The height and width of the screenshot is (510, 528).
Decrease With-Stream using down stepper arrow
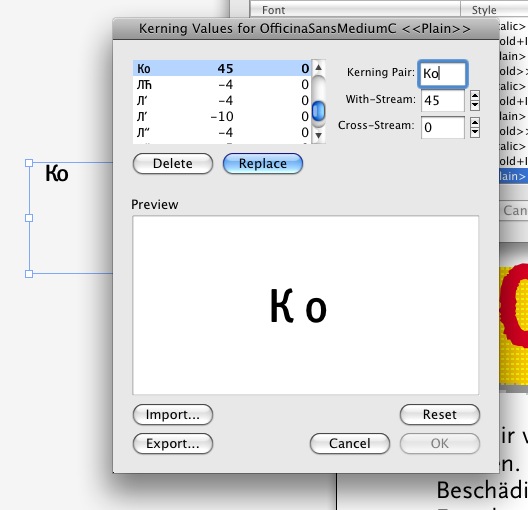[475, 105]
